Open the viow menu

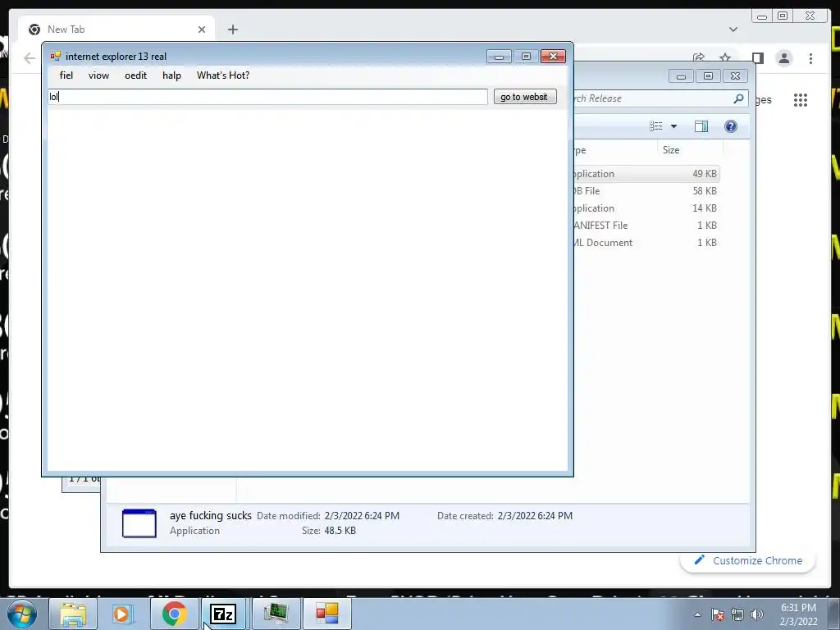pos(98,75)
